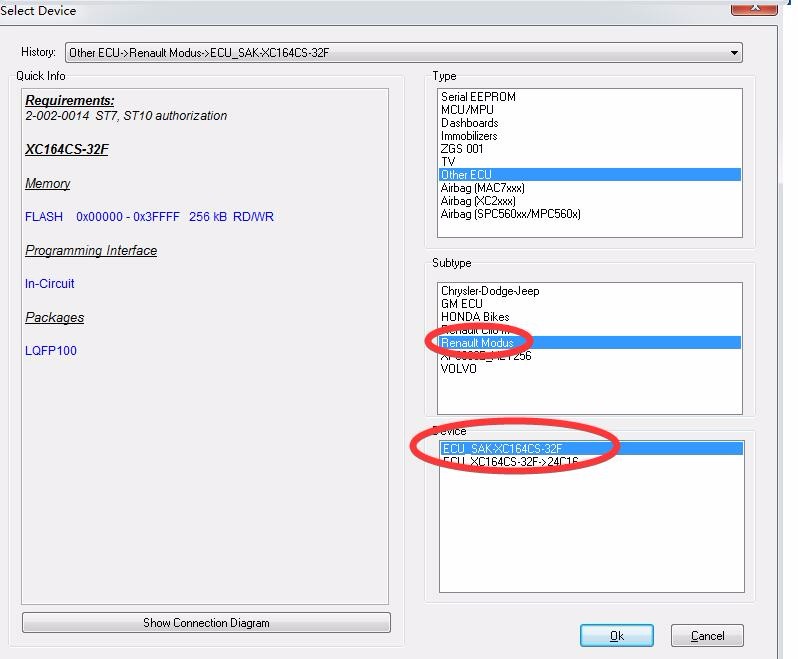Click the In-Circuit interface text
The height and width of the screenshot is (659, 798).
(x=49, y=283)
